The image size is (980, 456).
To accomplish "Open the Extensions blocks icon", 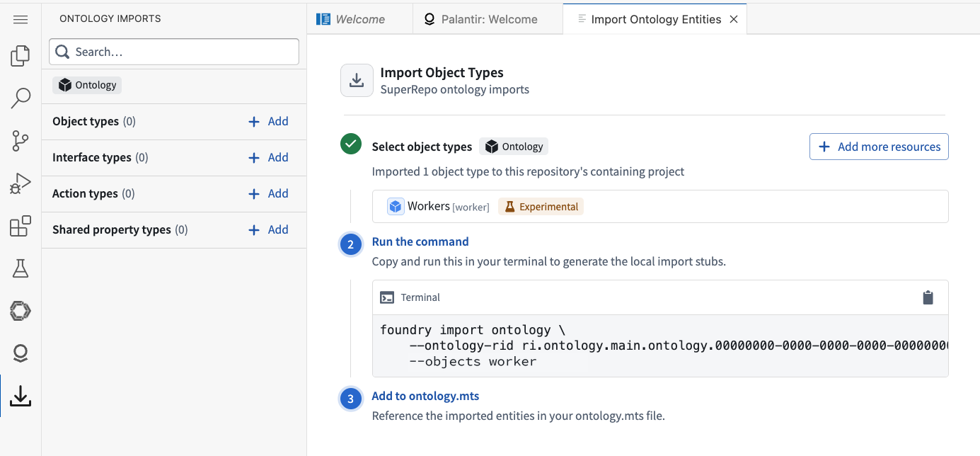I will 21,226.
